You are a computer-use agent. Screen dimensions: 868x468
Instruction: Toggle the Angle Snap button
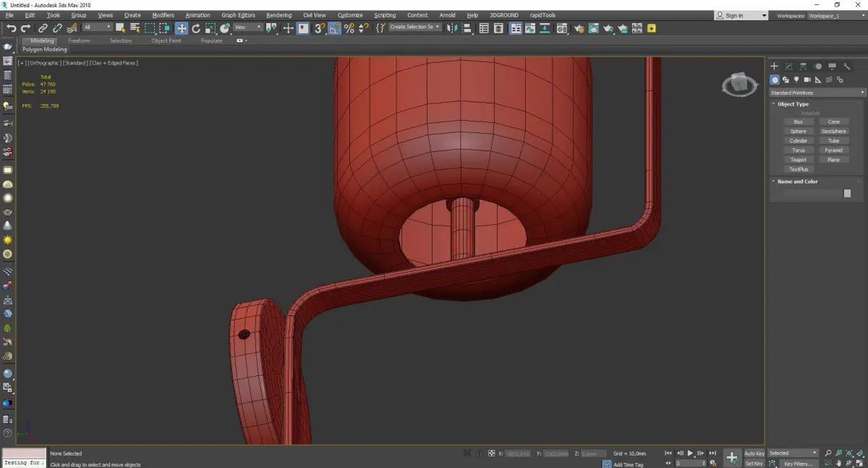[335, 28]
